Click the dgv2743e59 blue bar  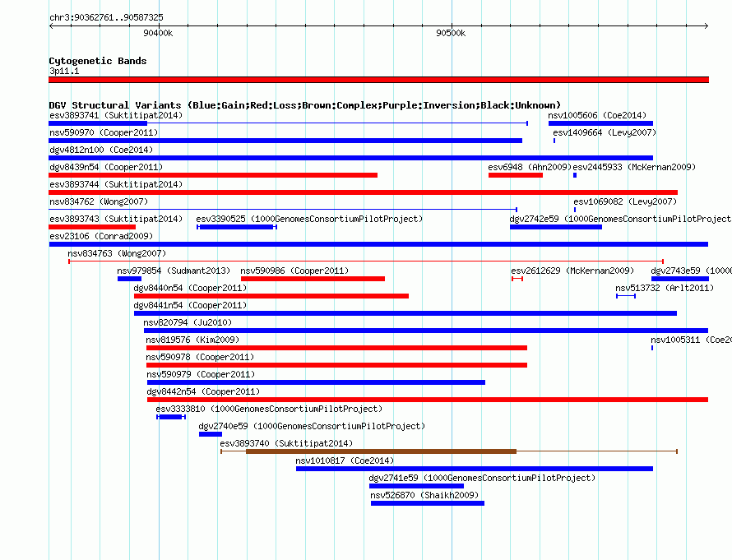click(x=680, y=279)
